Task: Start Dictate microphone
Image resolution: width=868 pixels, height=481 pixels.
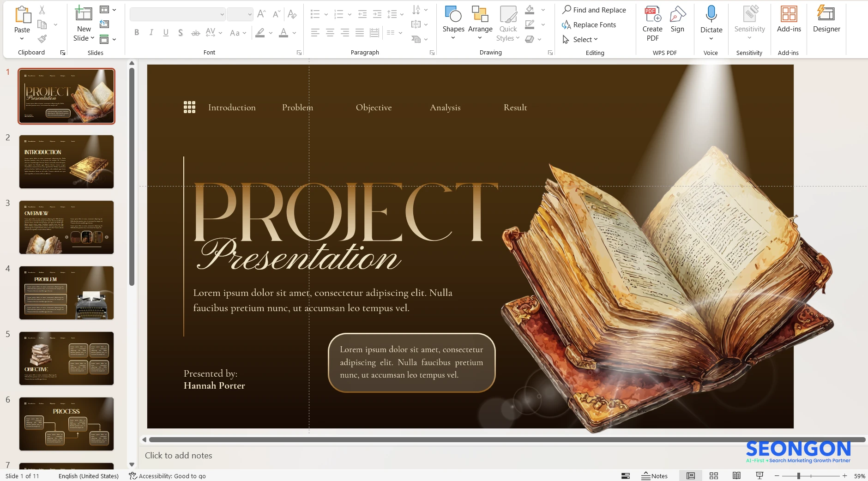Action: click(711, 14)
